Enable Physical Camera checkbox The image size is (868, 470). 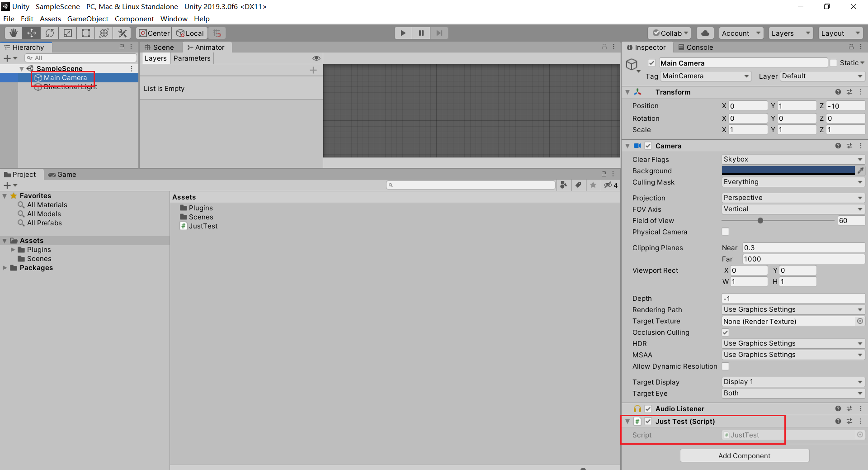tap(725, 232)
